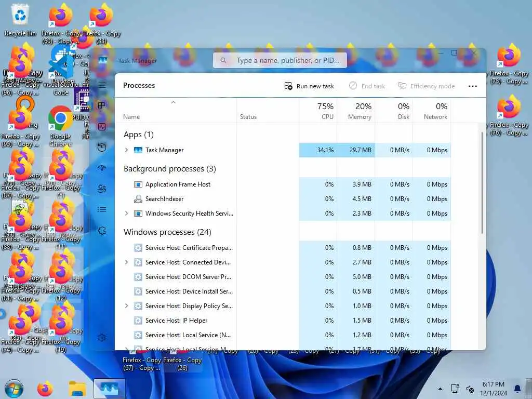This screenshot has height=399, width=532.
Task: Expand Service Host: Display Policy Service row
Action: click(x=127, y=305)
